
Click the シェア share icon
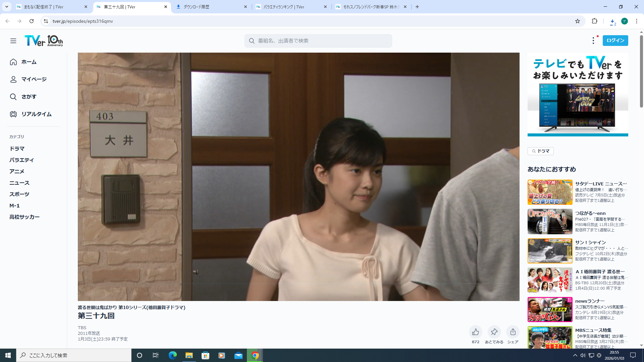pyautogui.click(x=513, y=332)
